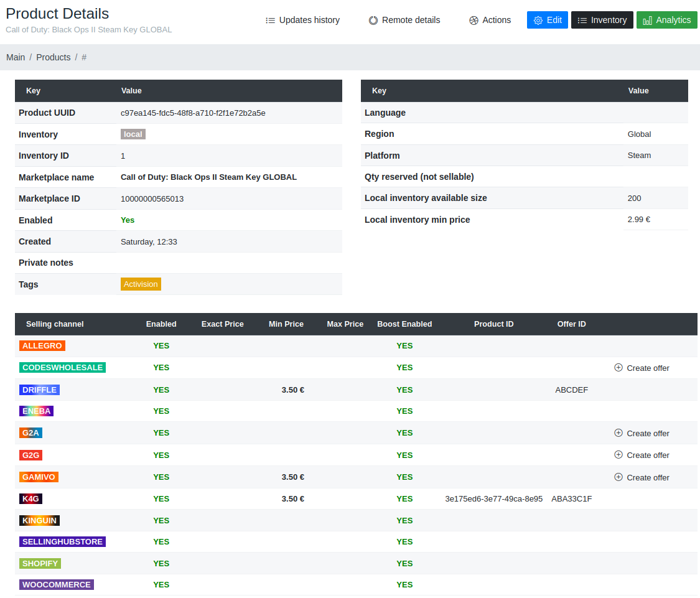Click K4G min price 3.50 €

point(293,499)
